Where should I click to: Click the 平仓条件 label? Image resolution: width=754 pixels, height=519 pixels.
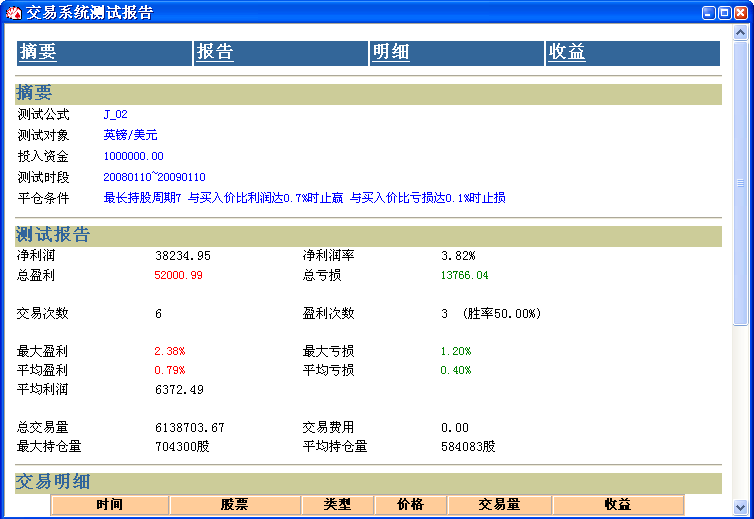coord(43,198)
